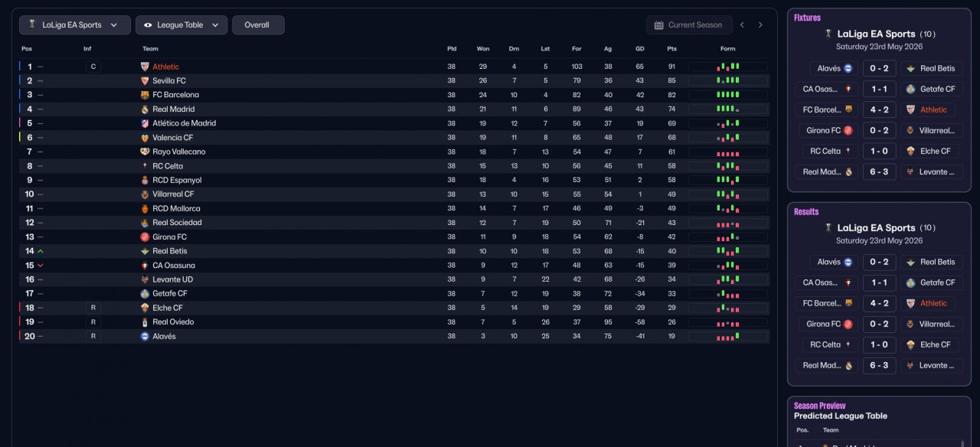Click the Atlético de Madrid club badge
The height and width of the screenshot is (447, 980).
[x=145, y=123]
